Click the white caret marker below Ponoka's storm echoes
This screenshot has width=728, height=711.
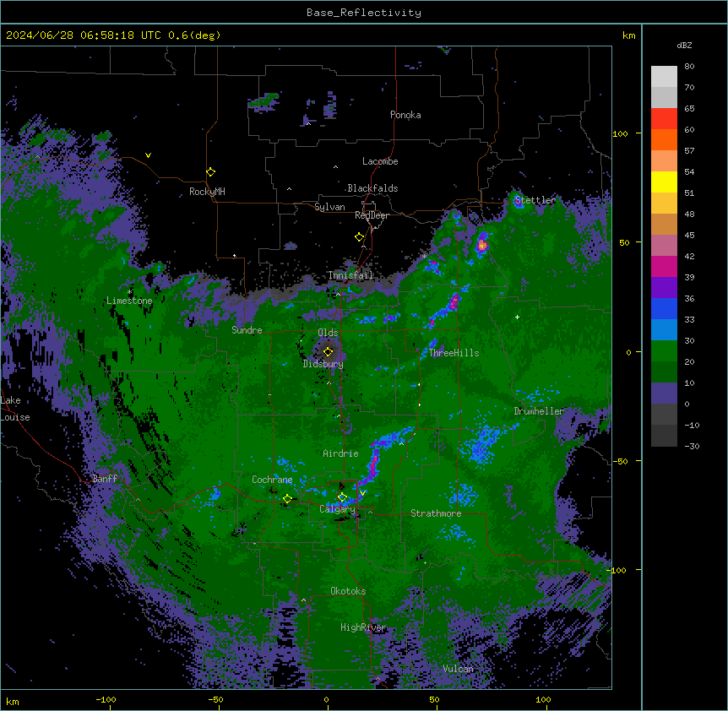(308, 123)
